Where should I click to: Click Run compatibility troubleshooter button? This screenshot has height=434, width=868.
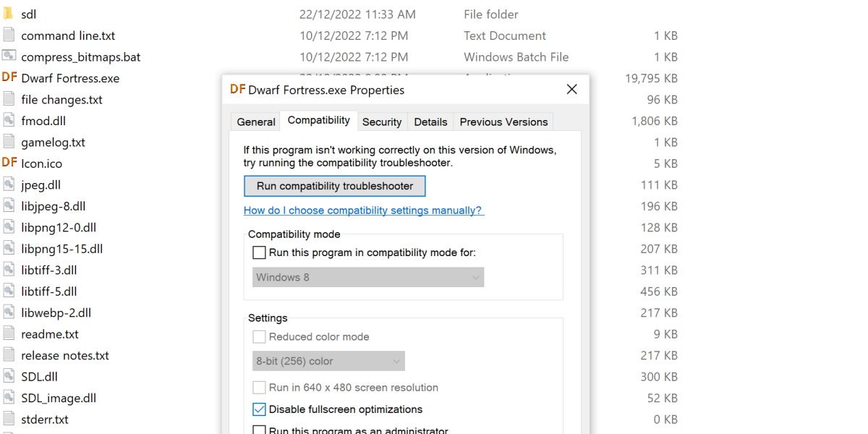[335, 186]
